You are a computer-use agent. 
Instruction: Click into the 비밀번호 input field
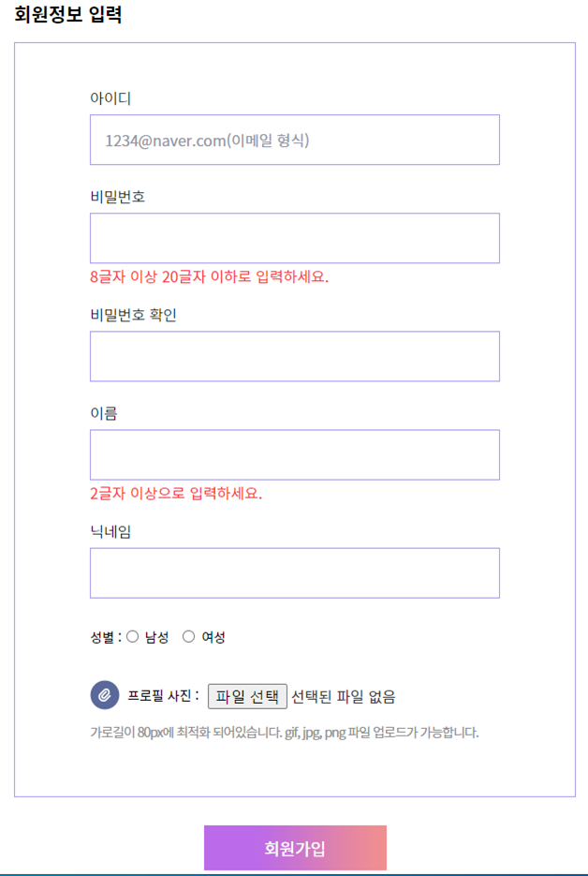click(294, 238)
